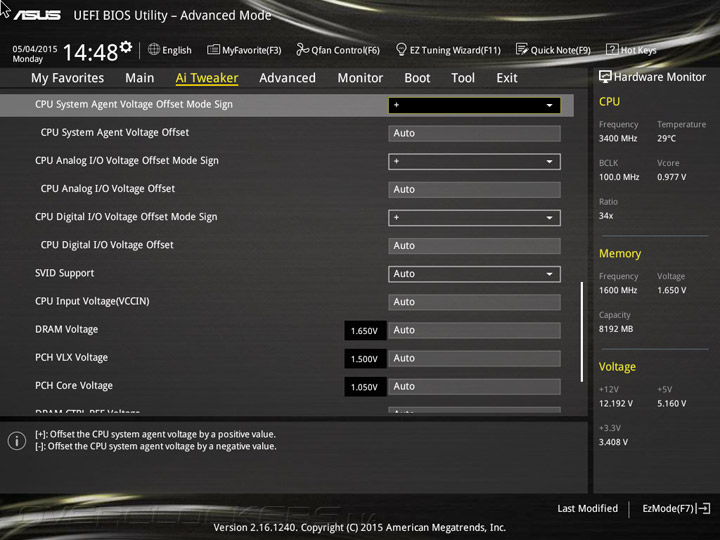Click the CPU System Agent Voltage Offset field
The width and height of the screenshot is (720, 540).
pos(474,133)
